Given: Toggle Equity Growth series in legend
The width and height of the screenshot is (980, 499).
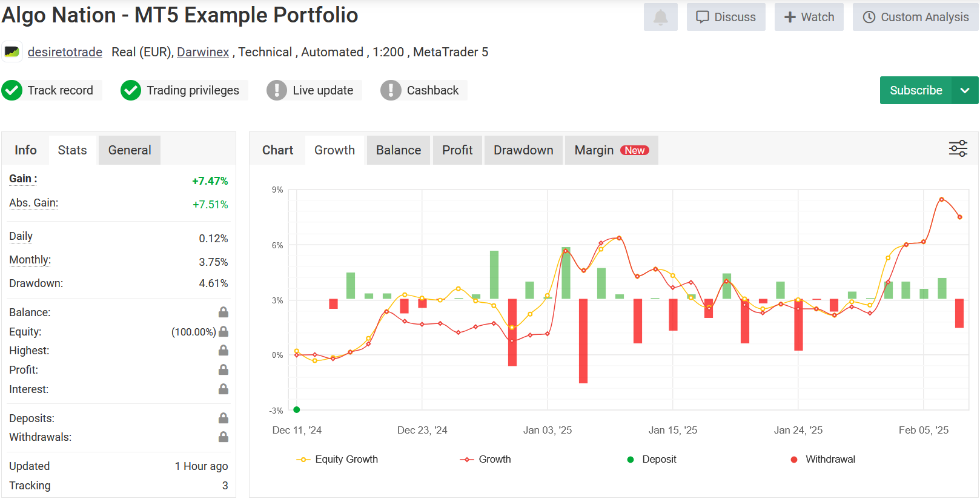Looking at the screenshot, I should [337, 460].
